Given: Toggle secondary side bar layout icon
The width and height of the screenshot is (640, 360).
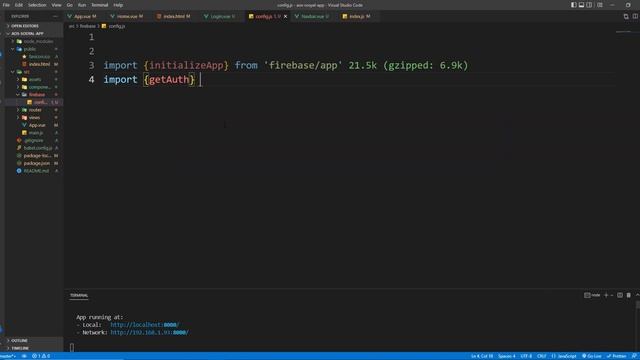Looking at the screenshot, I should [x=589, y=5].
